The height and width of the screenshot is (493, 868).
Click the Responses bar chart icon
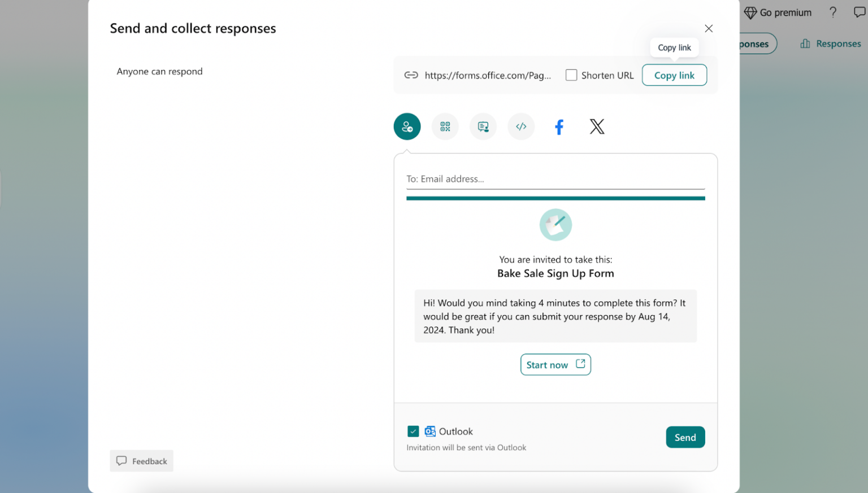coord(805,43)
